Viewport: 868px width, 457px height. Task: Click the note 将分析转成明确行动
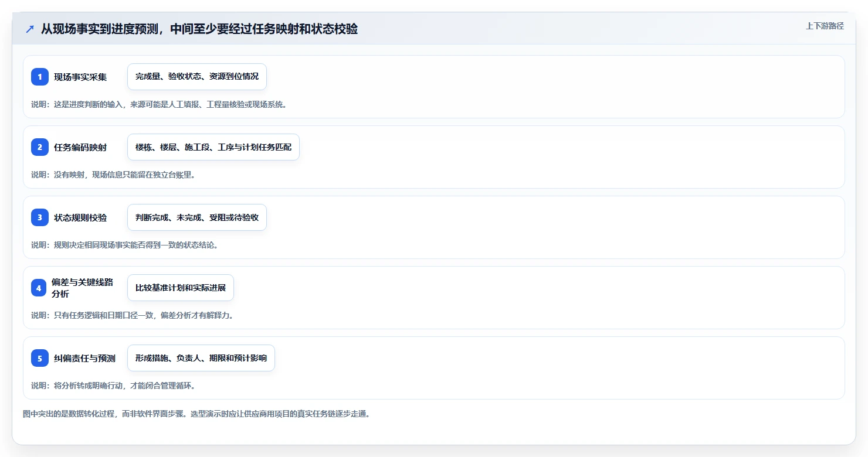tap(113, 386)
